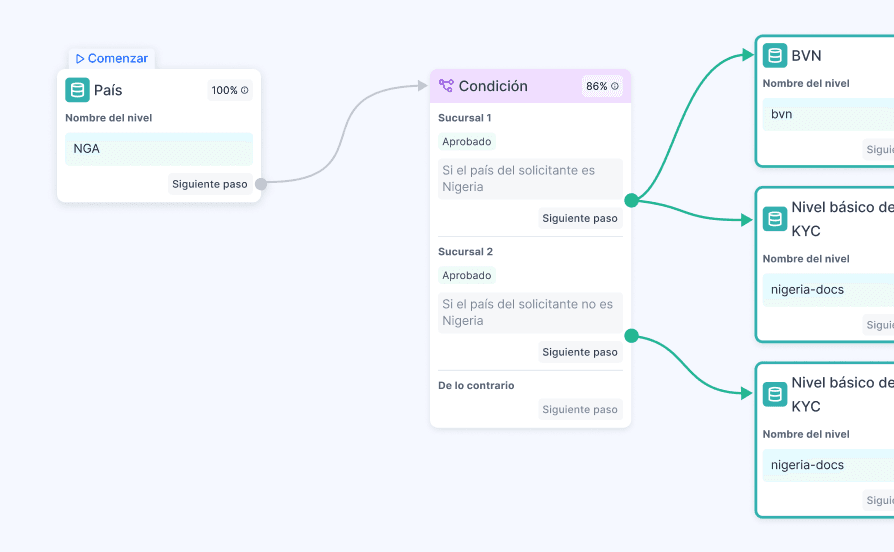The width and height of the screenshot is (894, 552).
Task: Click the Sucursal 2 green connector dot
Action: (x=631, y=336)
